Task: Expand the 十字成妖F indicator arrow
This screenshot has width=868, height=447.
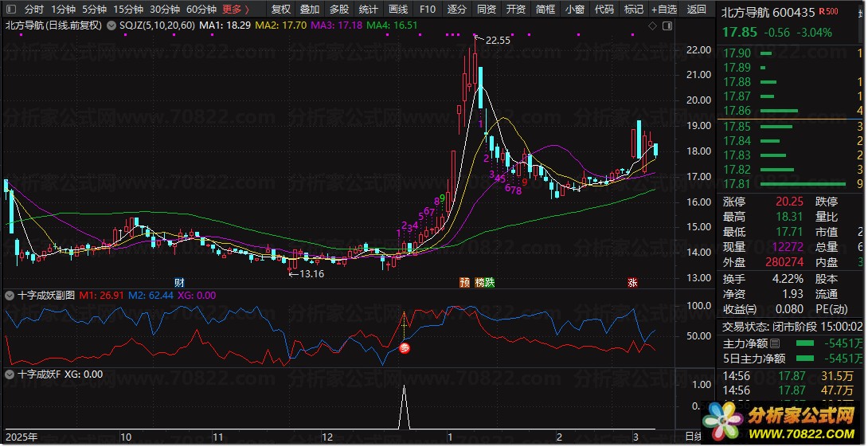Action: point(10,374)
